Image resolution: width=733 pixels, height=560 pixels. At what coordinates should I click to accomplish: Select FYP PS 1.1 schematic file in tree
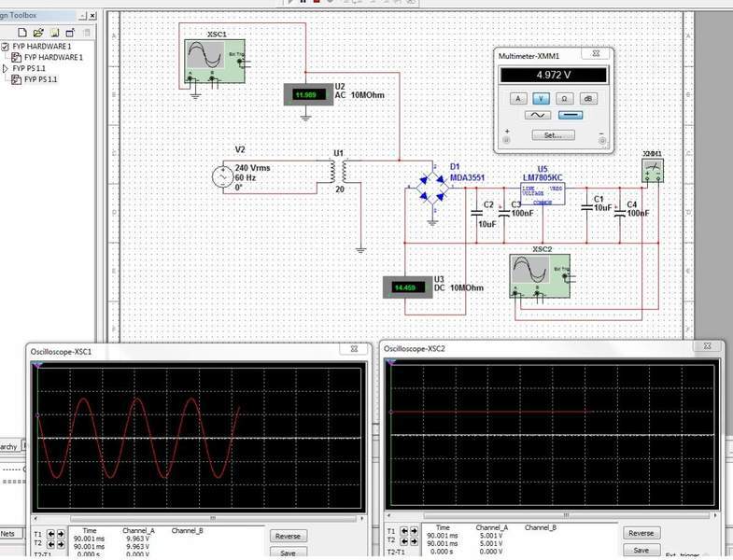click(x=40, y=79)
